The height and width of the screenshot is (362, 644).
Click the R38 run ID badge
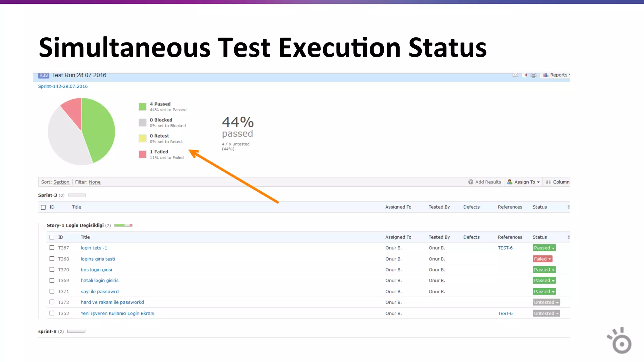pos(44,75)
